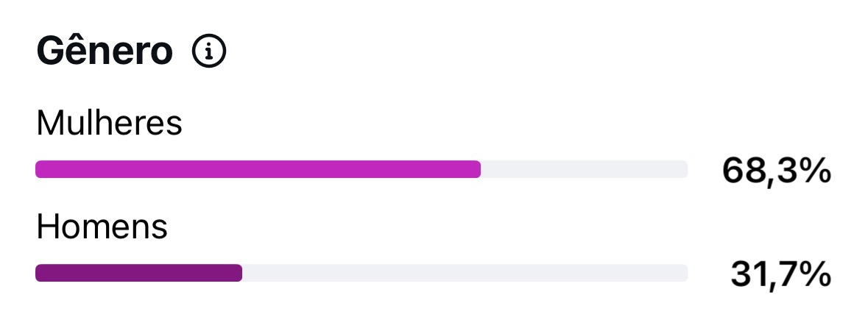Click the empty gray part of Homens bar

tap(465, 274)
